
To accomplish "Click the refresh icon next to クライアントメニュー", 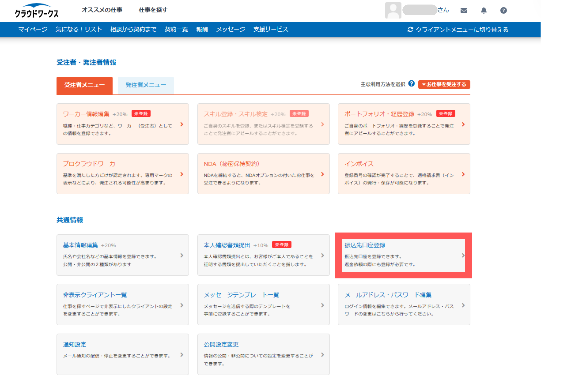I will coord(410,29).
